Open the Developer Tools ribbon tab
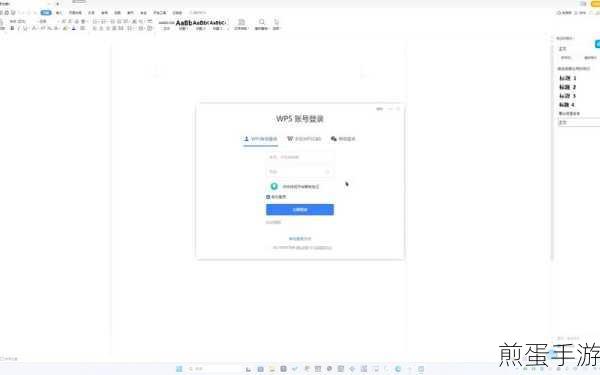This screenshot has height=375, width=600. click(x=160, y=13)
